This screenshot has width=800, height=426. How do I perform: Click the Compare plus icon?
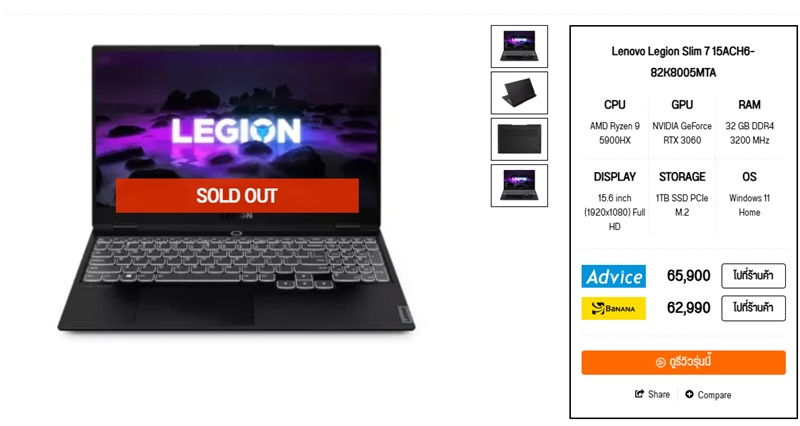pyautogui.click(x=689, y=394)
